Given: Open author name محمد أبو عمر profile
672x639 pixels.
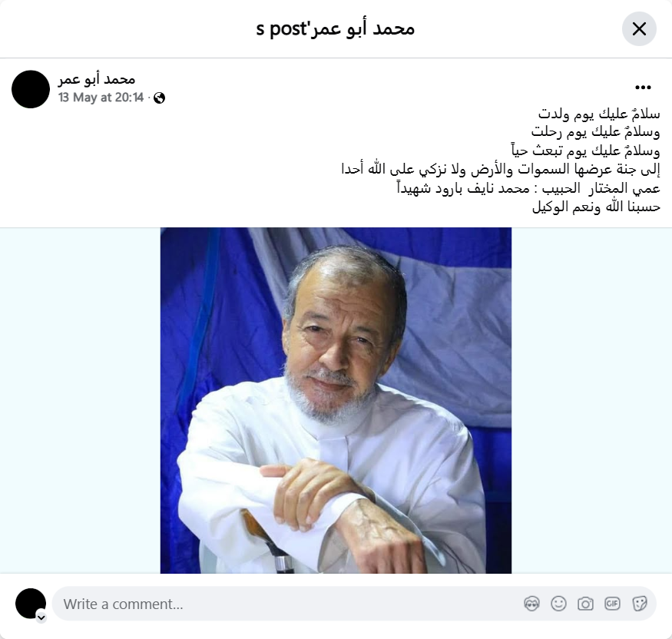Looking at the screenshot, I should (97, 79).
